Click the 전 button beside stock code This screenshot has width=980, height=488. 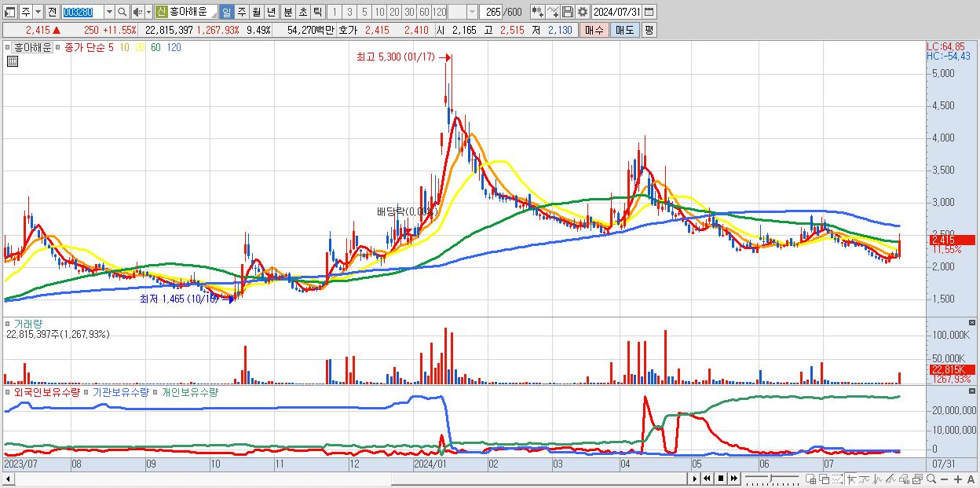[52, 12]
